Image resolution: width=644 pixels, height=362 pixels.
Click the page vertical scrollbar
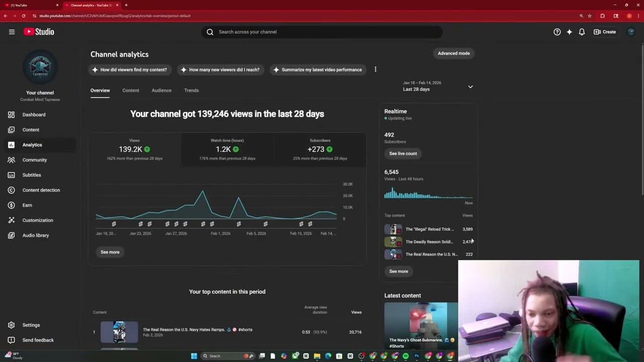642,120
